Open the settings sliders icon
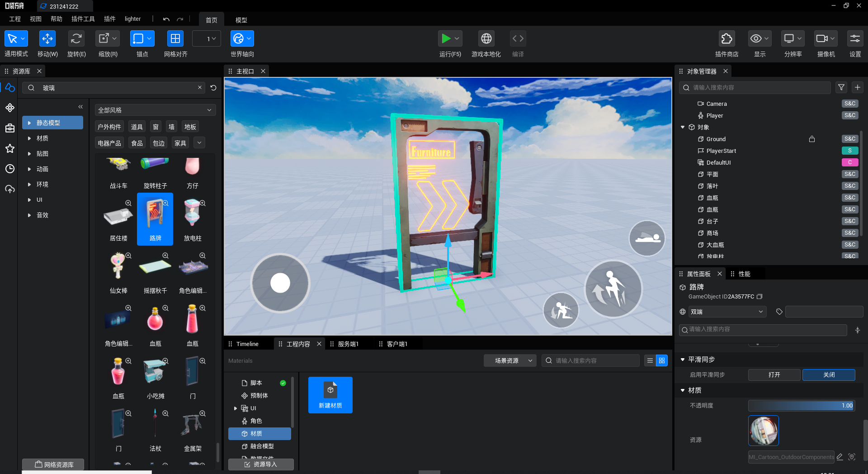868x474 pixels. click(855, 39)
